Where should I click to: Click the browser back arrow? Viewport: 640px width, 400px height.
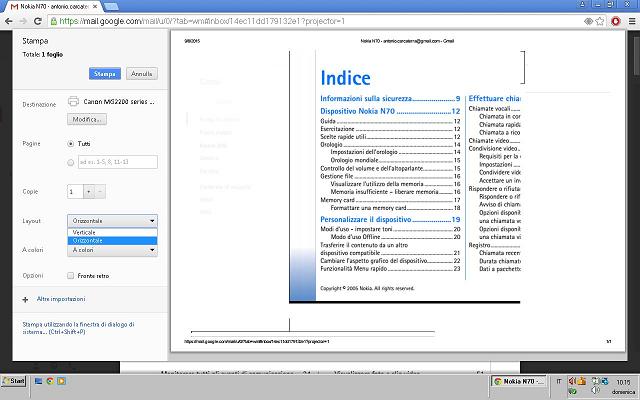coord(10,20)
